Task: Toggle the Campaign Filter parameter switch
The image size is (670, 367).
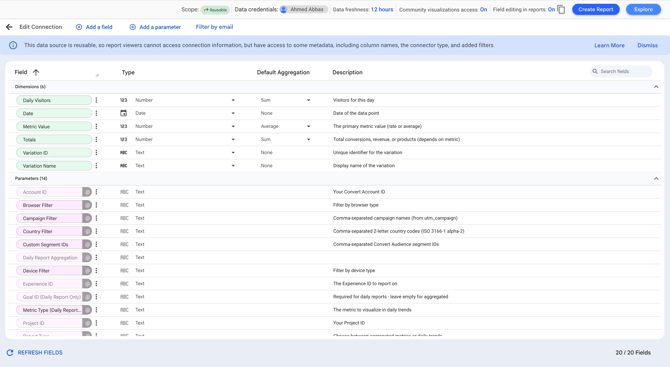Action: point(87,218)
